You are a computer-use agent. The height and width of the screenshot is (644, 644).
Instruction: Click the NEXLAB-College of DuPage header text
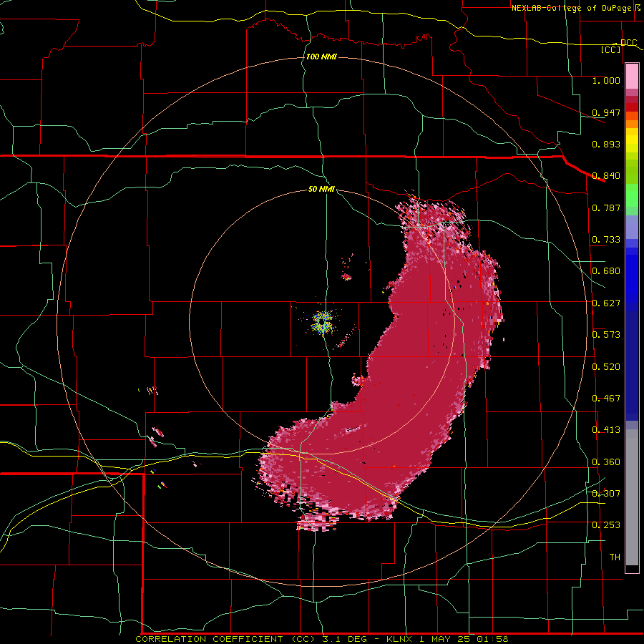pyautogui.click(x=571, y=8)
